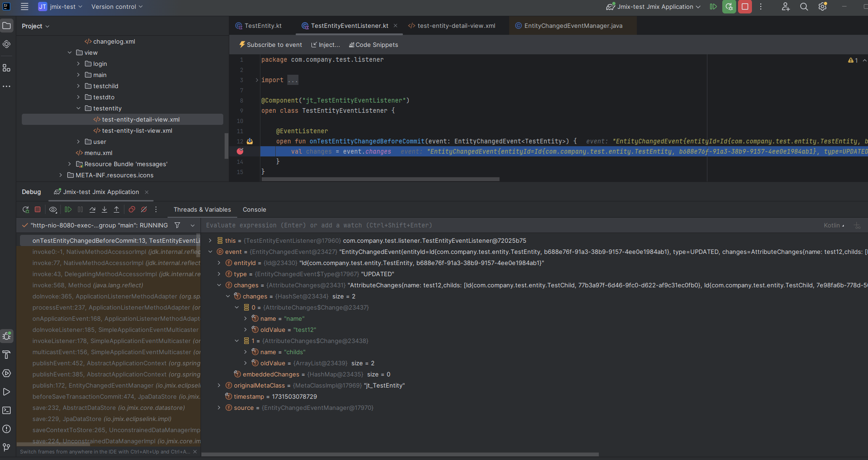Open run configuration dropdown Jmix-test Jmix Application
The image size is (868, 460).
pos(653,6)
